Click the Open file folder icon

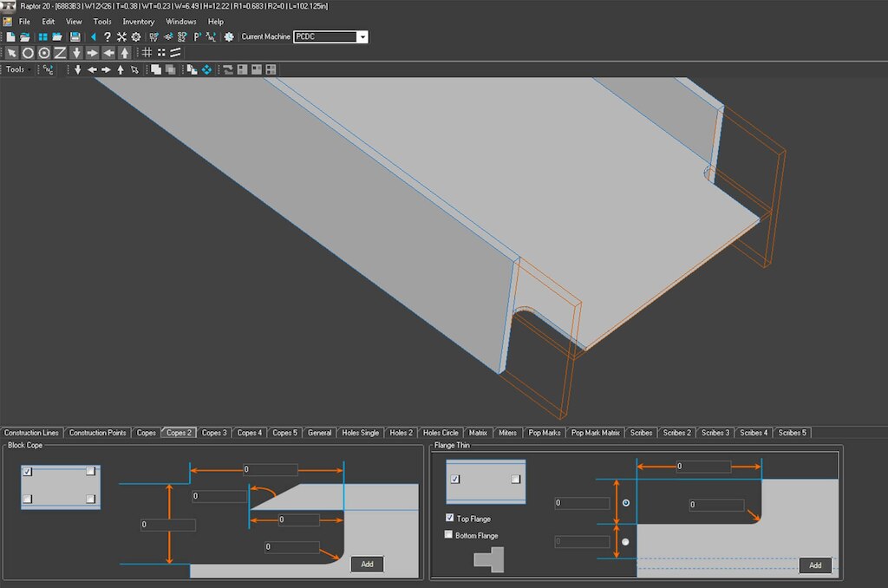pos(26,36)
